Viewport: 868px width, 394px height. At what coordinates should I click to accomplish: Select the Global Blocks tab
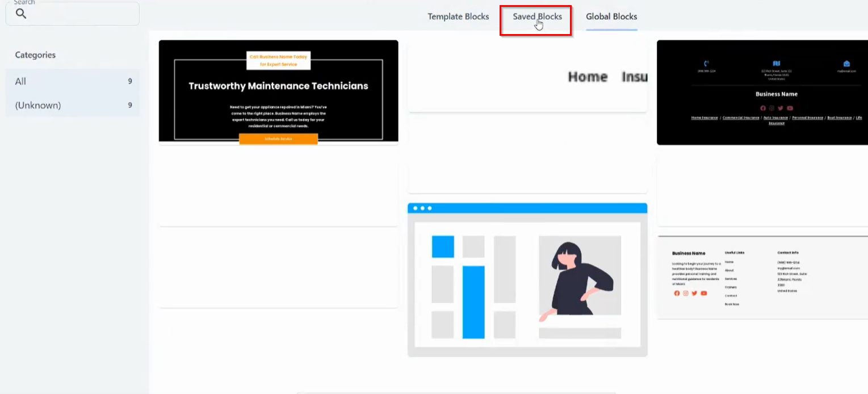click(x=611, y=16)
